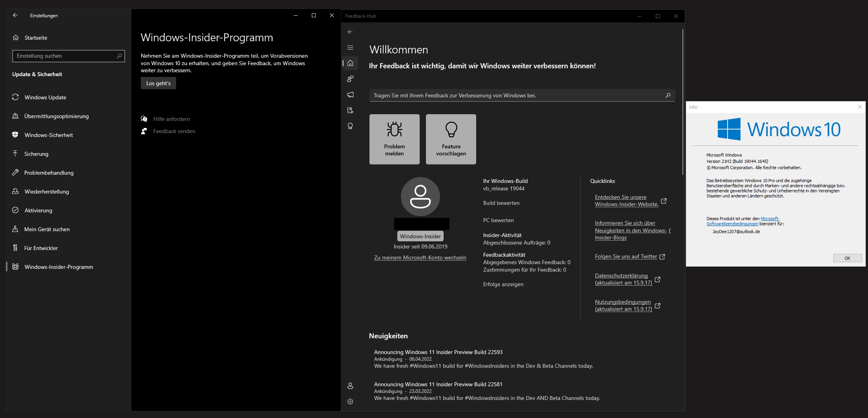This screenshot has height=418, width=868.
Task: Click the Problem melden tile
Action: point(395,139)
